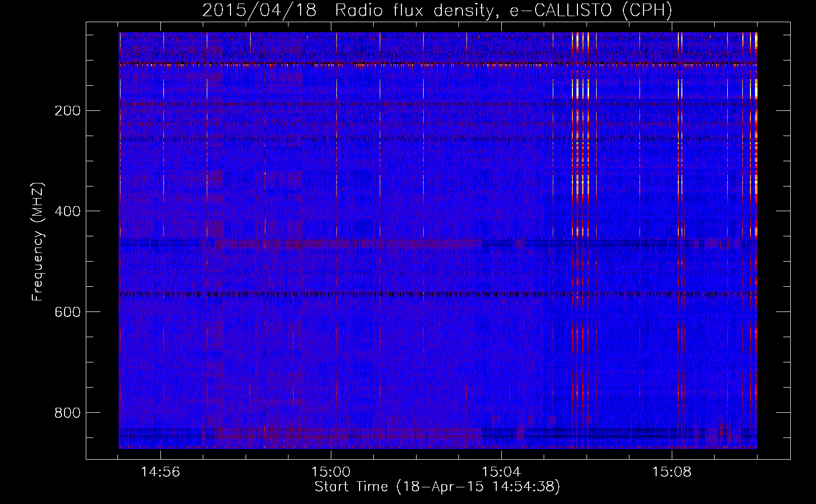Click the 14:56 time tick label
Viewport: 816px width, 504px height.
click(161, 472)
